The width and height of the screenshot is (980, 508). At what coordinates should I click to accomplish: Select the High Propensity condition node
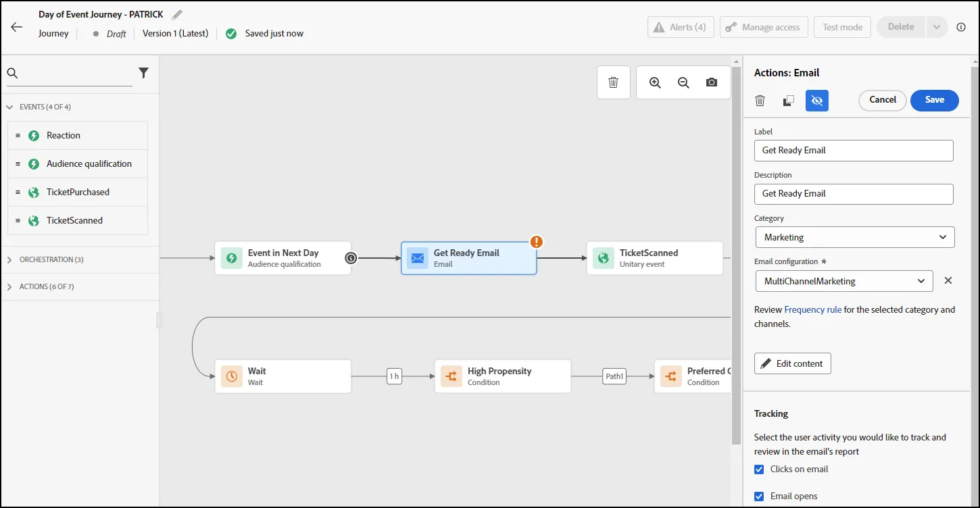point(503,376)
